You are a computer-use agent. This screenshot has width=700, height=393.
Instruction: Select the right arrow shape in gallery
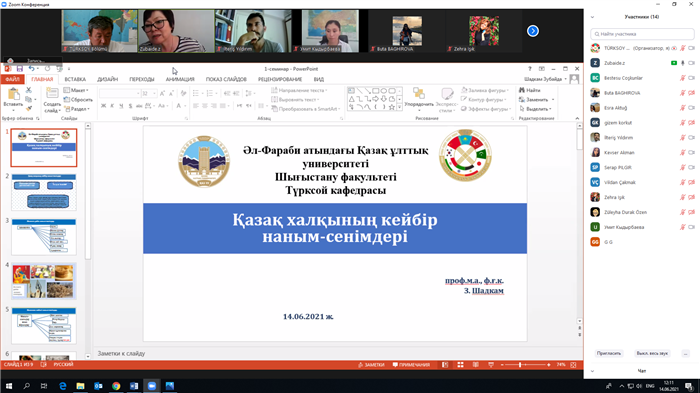pyautogui.click(x=375, y=99)
